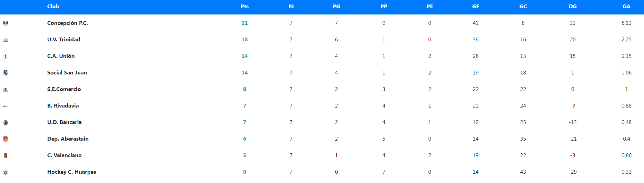Click the C. Valenciano club crest icon

(6, 156)
